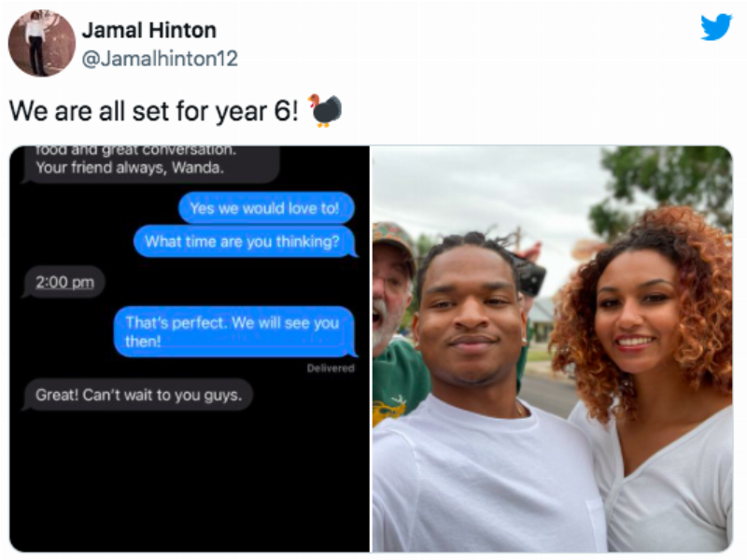Screen dimensions: 747x560
Task: Click the 'That's perfect. We will see you then!' bubble
Action: tap(235, 331)
